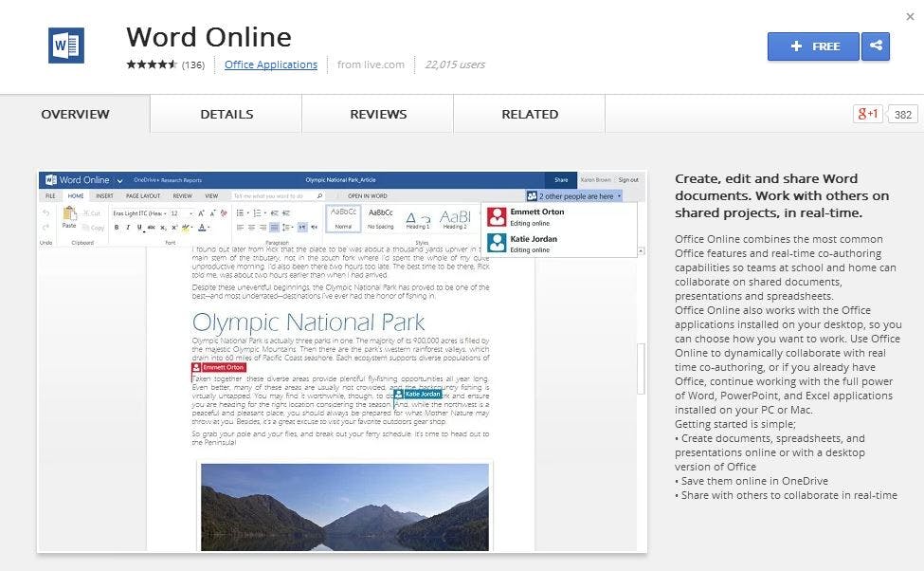The width and height of the screenshot is (924, 571).
Task: Click the Heading 2 style in preview ribbon
Action: point(455,219)
